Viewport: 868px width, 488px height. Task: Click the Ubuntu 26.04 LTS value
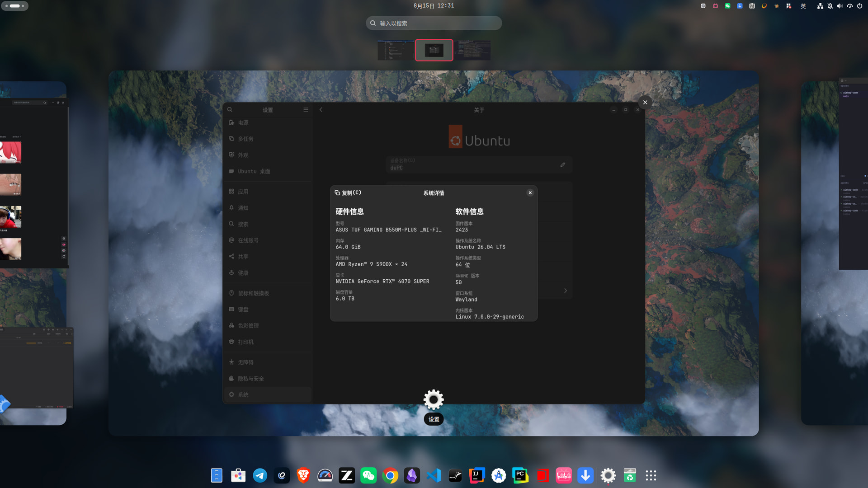click(x=480, y=247)
